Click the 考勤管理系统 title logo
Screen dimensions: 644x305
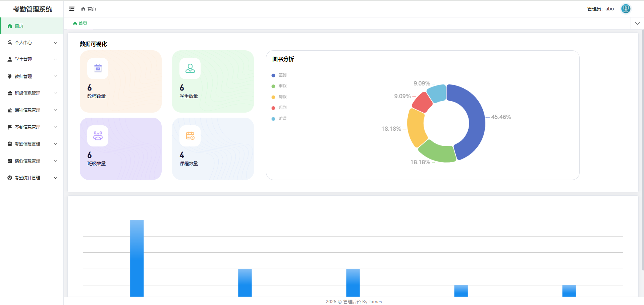click(33, 9)
